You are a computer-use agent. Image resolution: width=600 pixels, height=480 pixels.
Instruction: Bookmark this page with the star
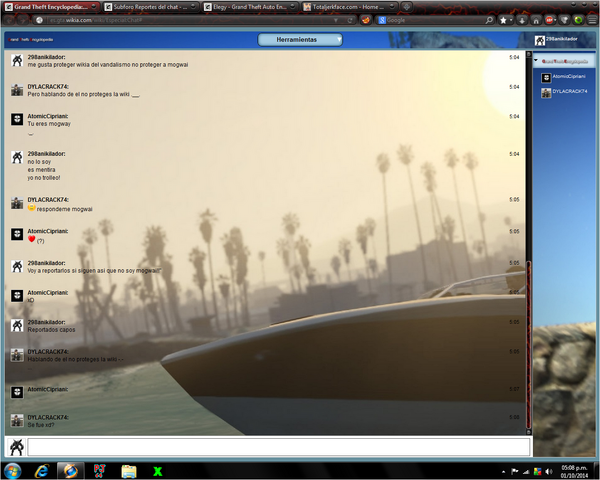pyautogui.click(x=503, y=20)
